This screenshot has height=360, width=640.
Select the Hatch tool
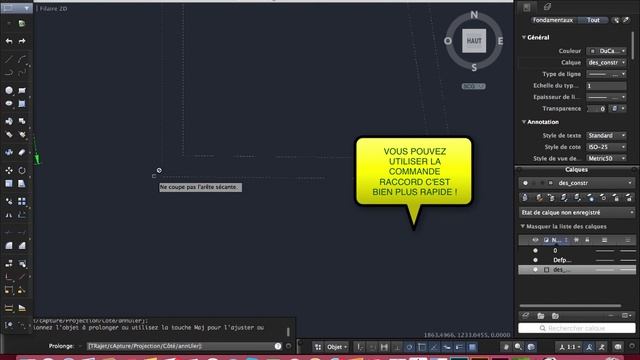pos(22,103)
